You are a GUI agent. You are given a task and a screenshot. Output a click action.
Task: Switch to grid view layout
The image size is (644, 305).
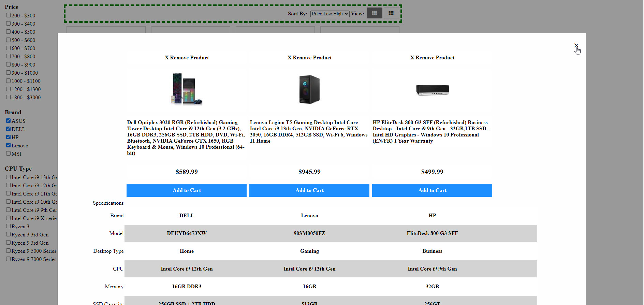point(374,13)
